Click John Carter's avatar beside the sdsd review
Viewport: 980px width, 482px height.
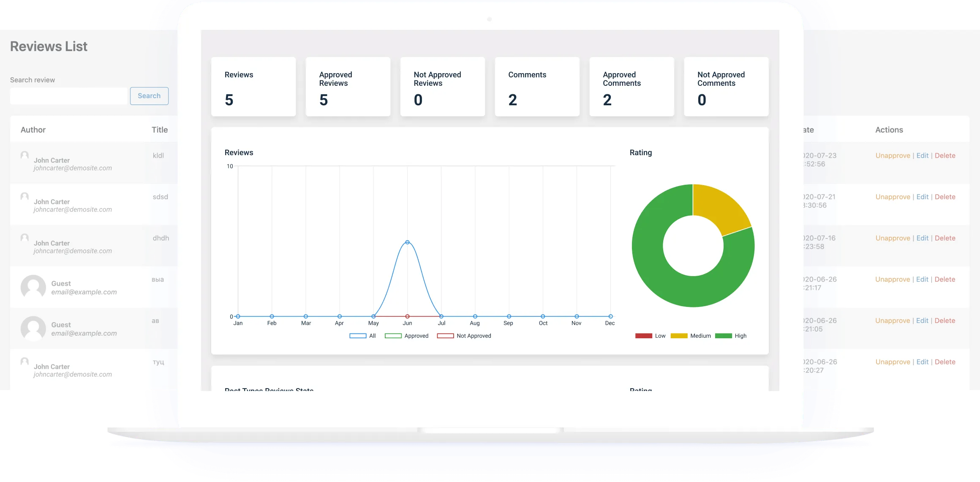point(25,197)
